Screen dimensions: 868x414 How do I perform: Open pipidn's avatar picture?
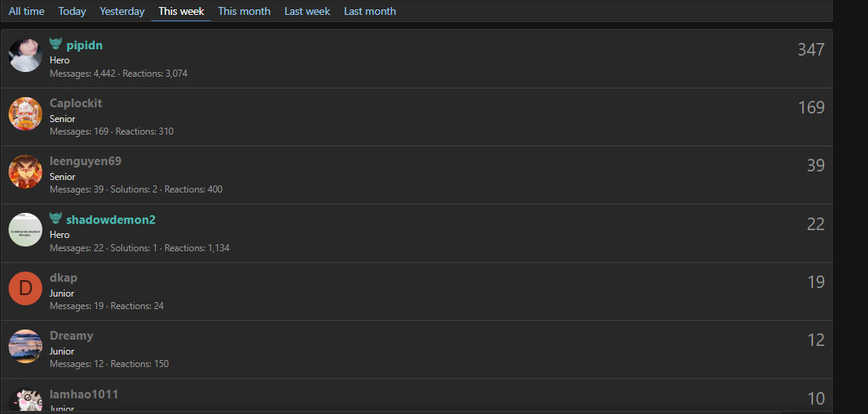[26, 56]
